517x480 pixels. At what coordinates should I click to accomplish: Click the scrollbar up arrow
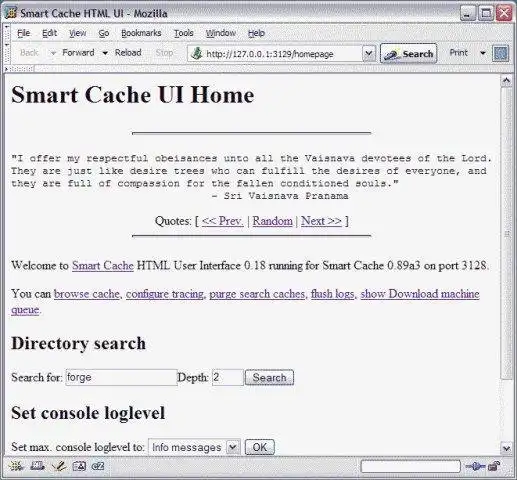pos(506,81)
